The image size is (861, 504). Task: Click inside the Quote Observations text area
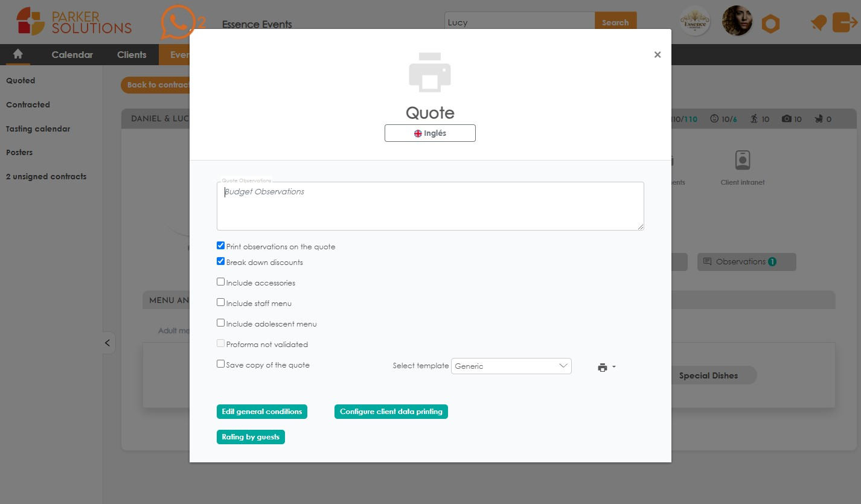click(x=430, y=205)
